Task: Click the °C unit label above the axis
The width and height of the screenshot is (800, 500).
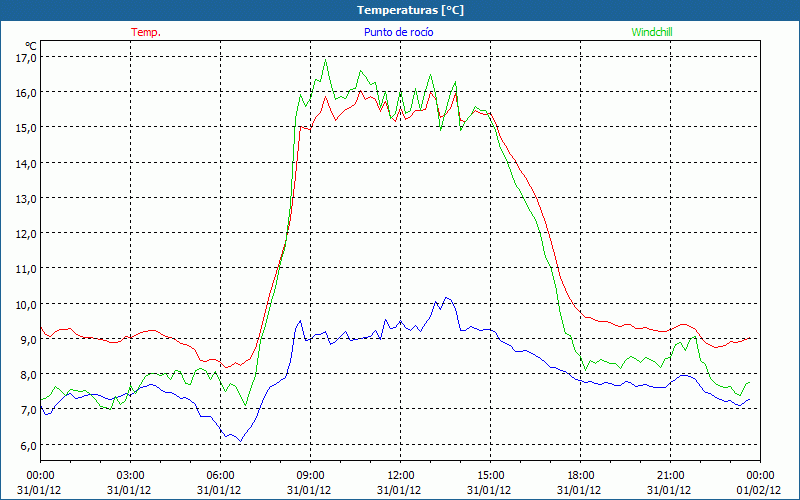Action: pyautogui.click(x=31, y=46)
